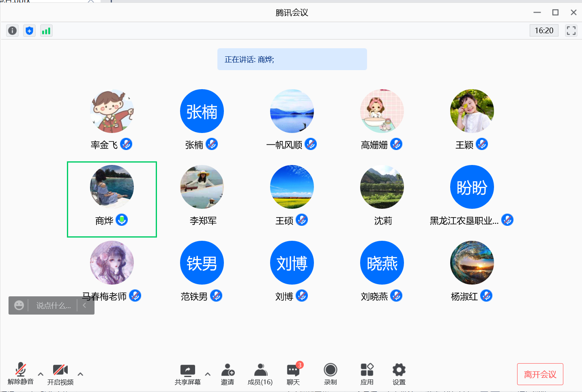Viewport: 582px width, 392px height.
Task: Click the 16:20 meeting timer
Action: coord(544,30)
